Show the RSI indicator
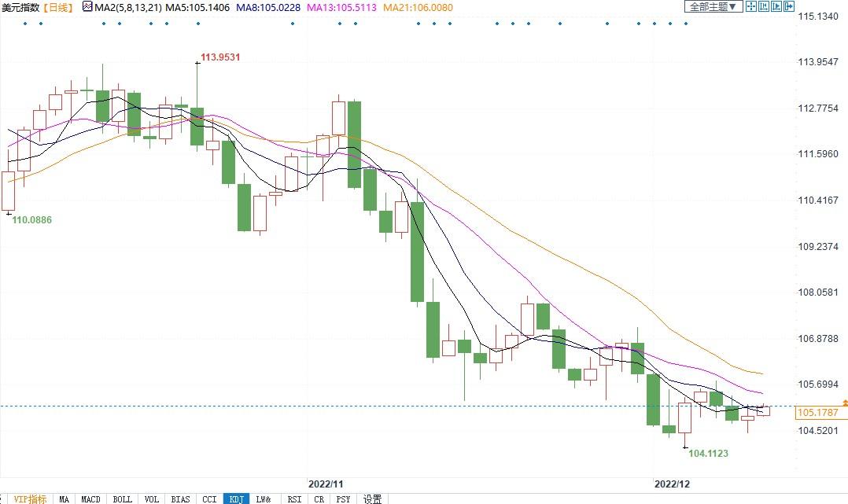Viewport: 848px width, 504px height. (x=294, y=498)
